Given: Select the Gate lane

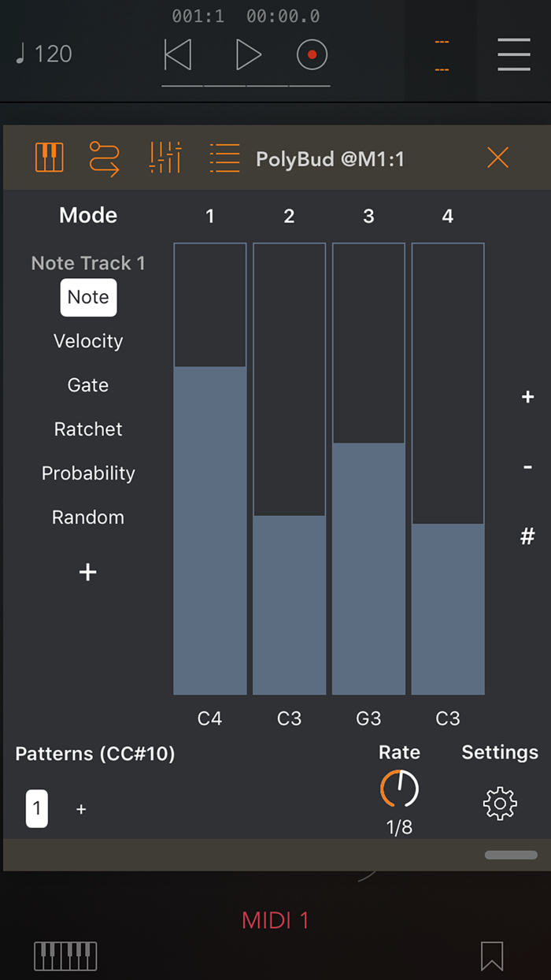Looking at the screenshot, I should 87,384.
